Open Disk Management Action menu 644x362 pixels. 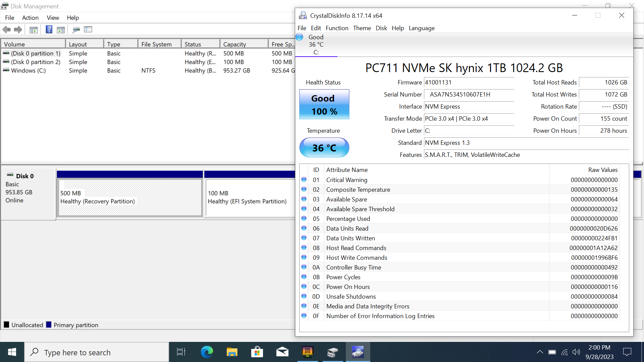tap(30, 18)
